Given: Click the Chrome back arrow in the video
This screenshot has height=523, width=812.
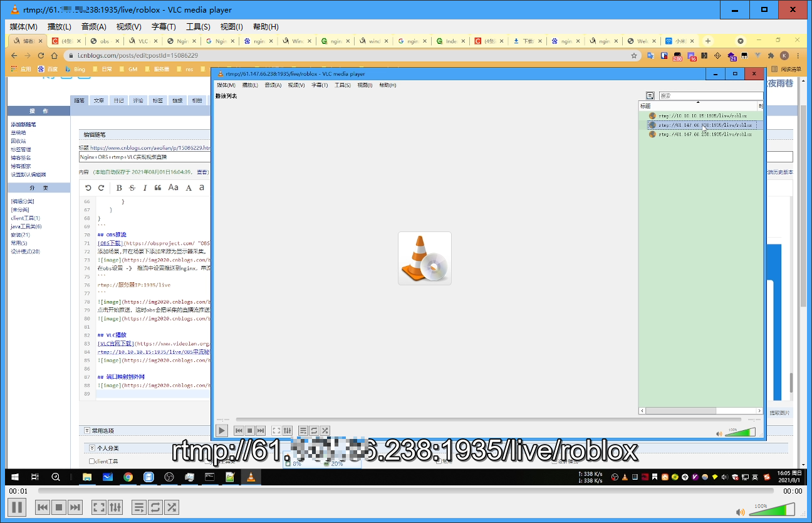Looking at the screenshot, I should tap(14, 55).
